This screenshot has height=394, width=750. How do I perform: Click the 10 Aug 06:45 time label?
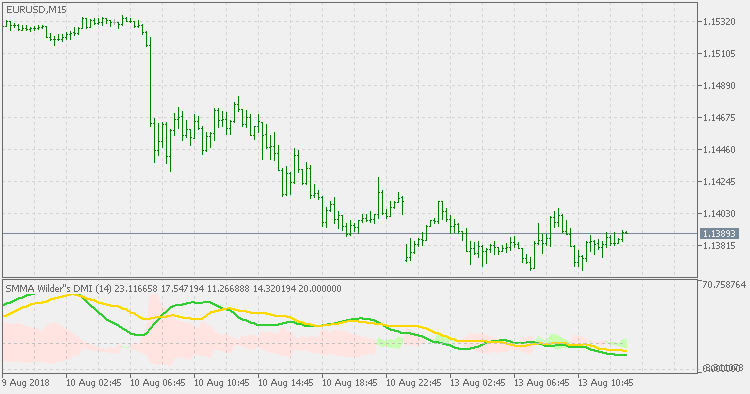(158, 383)
